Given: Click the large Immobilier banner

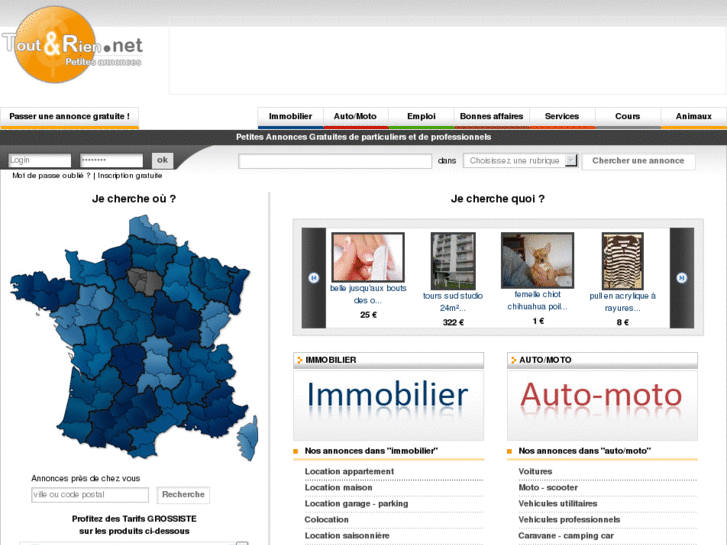Looking at the screenshot, I should pos(389,405).
